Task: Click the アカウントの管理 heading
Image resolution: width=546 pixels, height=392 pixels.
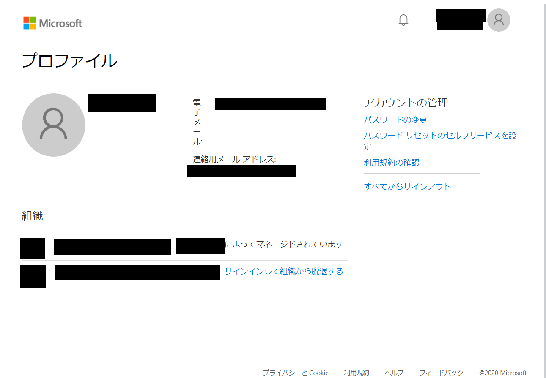Action: pyautogui.click(x=406, y=103)
